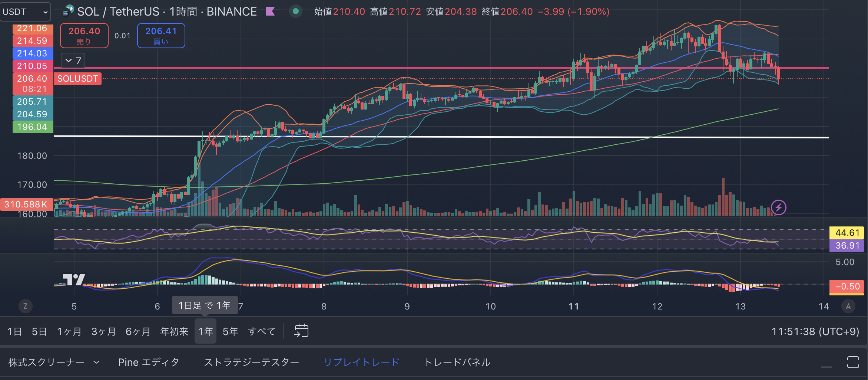
Task: Click the volume label 310.588K
Action: tap(26, 204)
